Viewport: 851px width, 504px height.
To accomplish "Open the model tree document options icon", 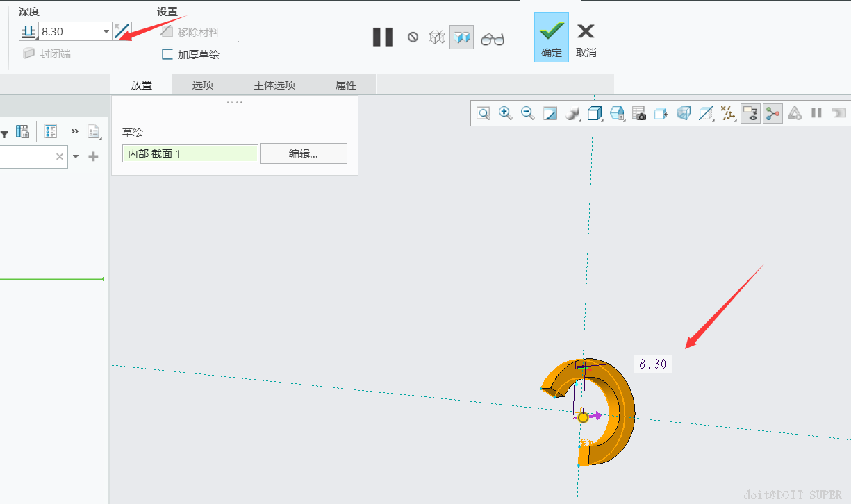I will [x=94, y=131].
